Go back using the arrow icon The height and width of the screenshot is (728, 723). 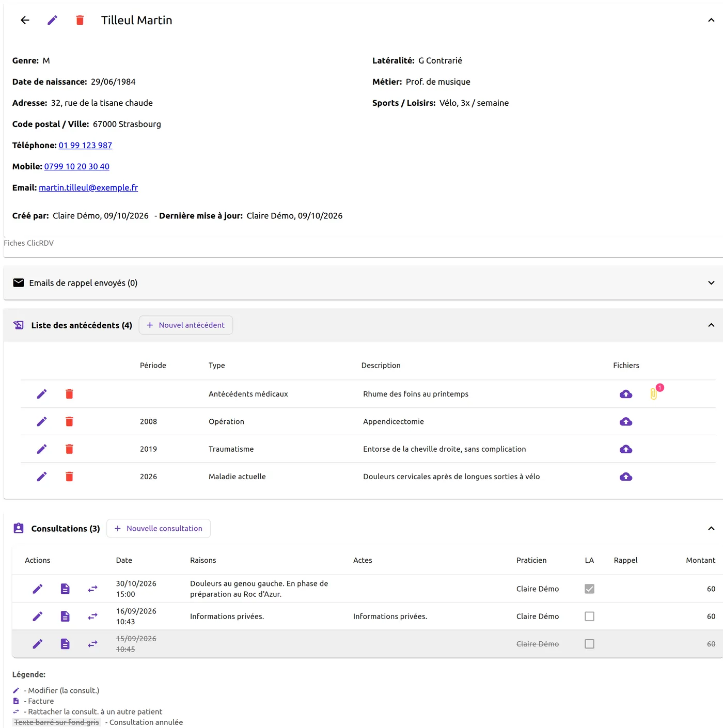[25, 20]
